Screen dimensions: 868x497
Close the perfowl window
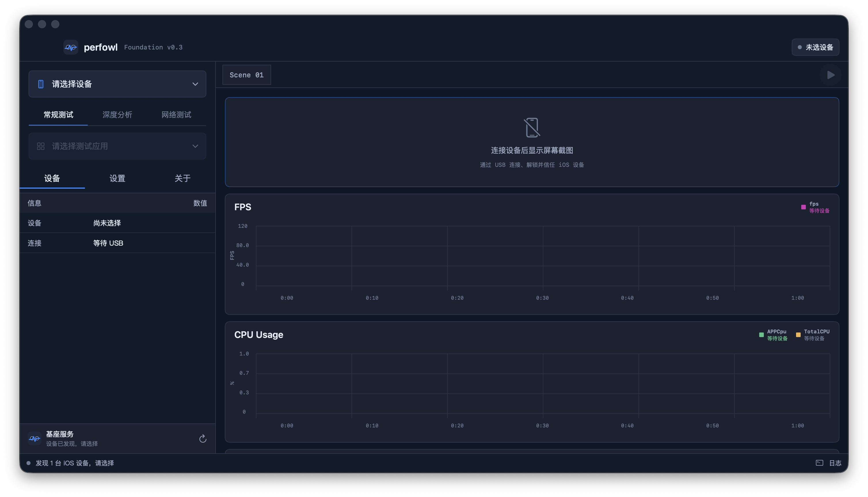tap(29, 24)
